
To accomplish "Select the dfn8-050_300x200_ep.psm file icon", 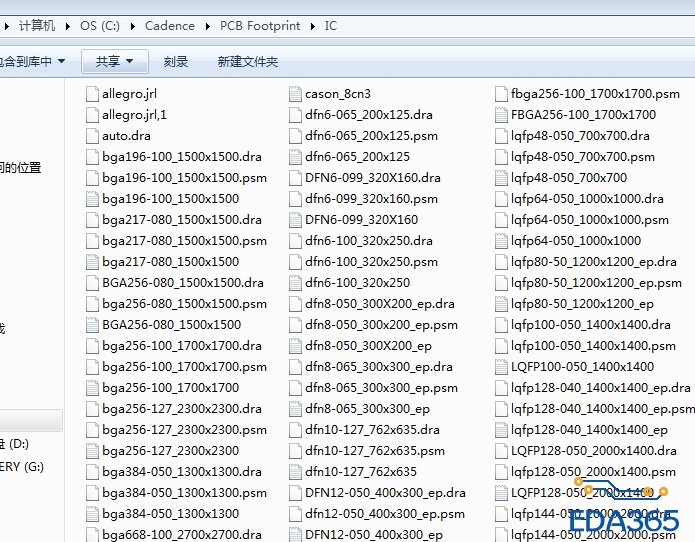I will (295, 325).
